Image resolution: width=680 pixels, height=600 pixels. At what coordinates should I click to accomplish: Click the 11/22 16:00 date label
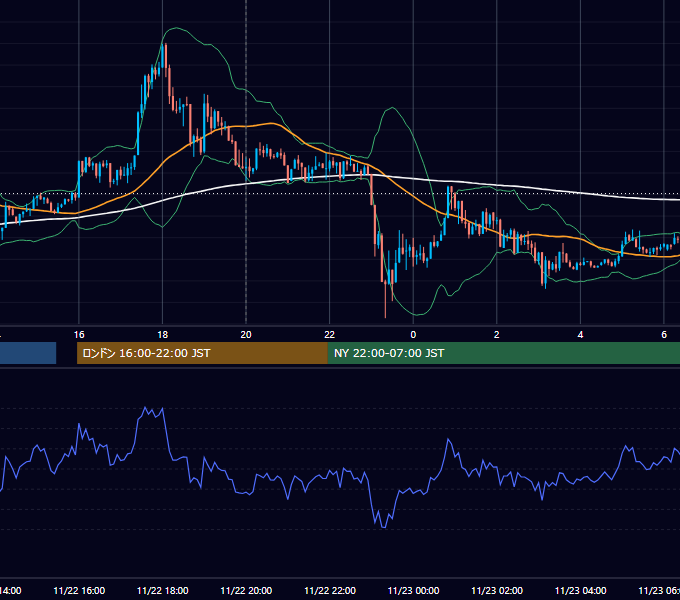tap(79, 590)
